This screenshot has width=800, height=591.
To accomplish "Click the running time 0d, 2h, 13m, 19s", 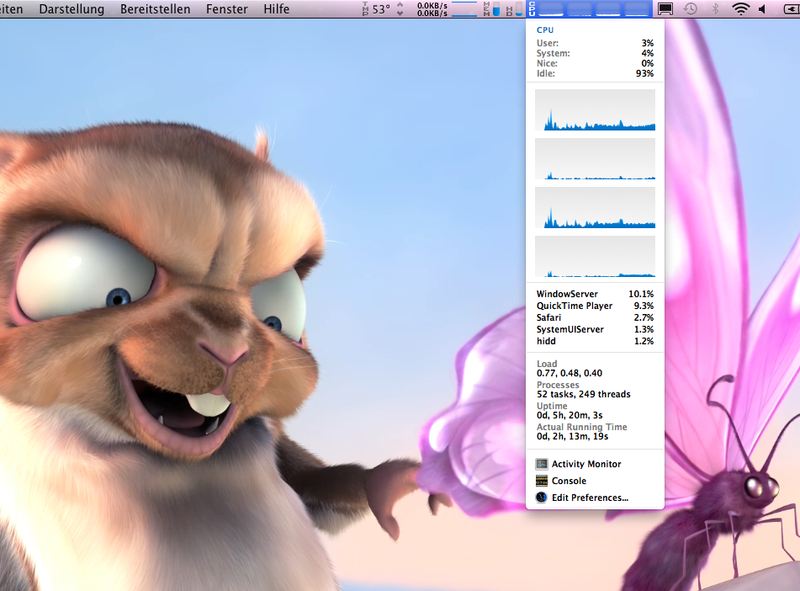I will pos(572,436).
